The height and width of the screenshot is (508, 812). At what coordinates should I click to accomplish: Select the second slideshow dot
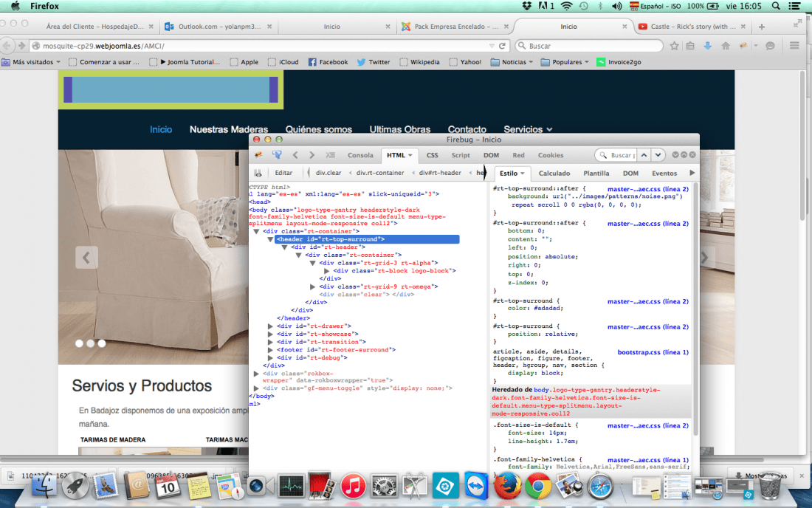tap(91, 343)
